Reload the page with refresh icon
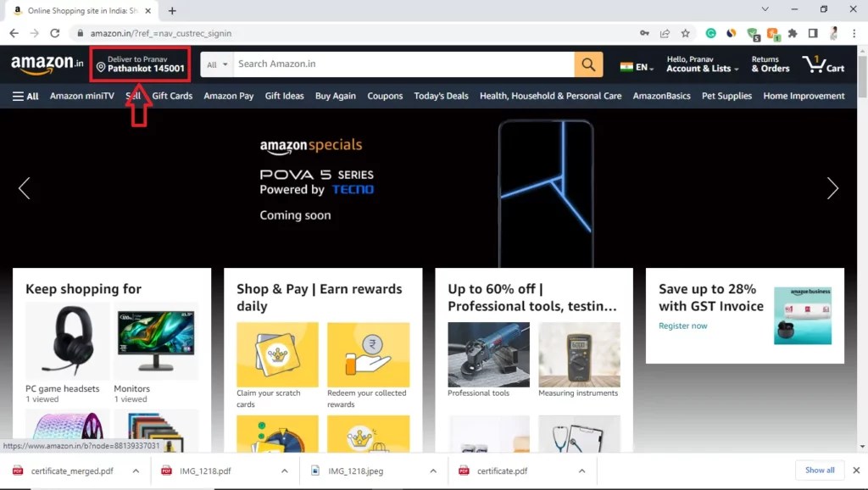This screenshot has width=868, height=490. (x=55, y=33)
